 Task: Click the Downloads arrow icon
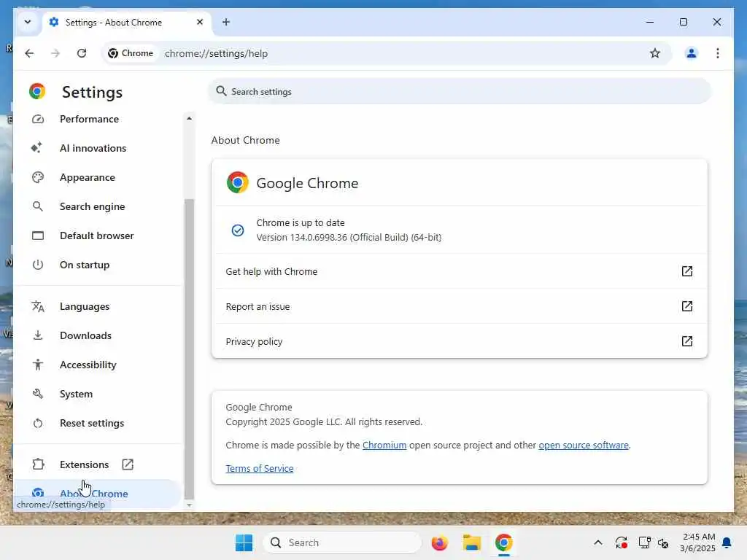[38, 335]
